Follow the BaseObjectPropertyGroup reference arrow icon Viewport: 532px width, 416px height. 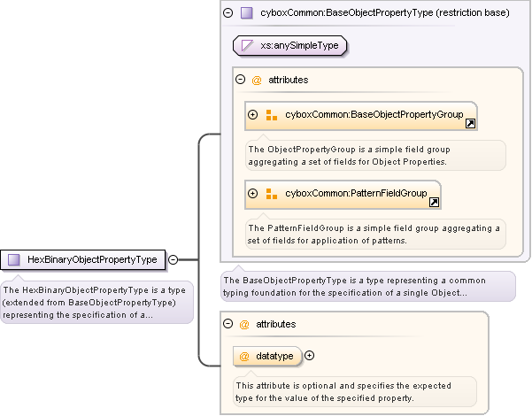[470, 124]
